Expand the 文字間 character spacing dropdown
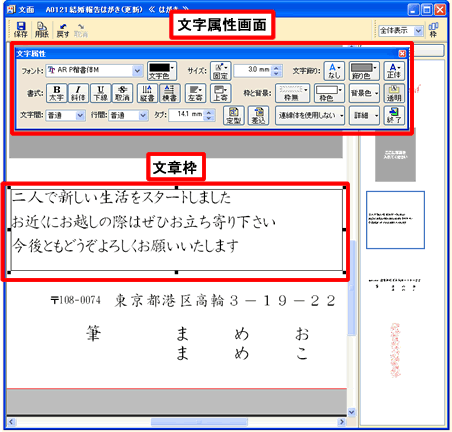Viewport: 452px width, 432px height. click(x=65, y=115)
